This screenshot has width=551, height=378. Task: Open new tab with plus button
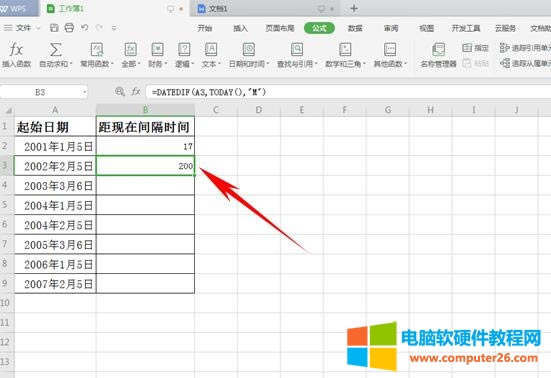354,8
